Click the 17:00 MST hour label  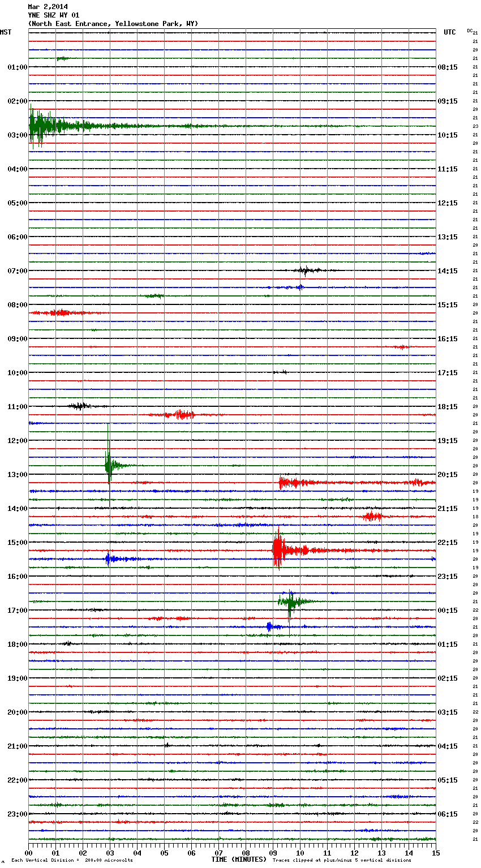point(18,611)
